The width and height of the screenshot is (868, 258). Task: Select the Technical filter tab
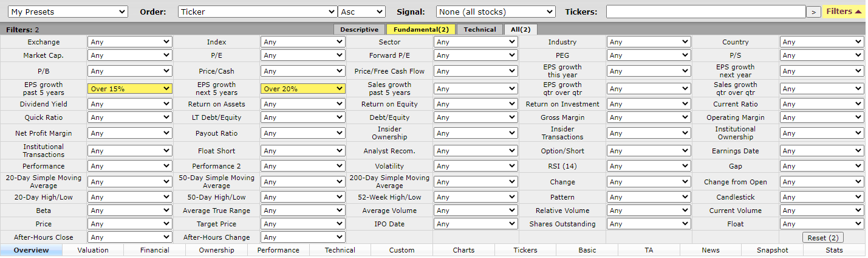pos(480,29)
